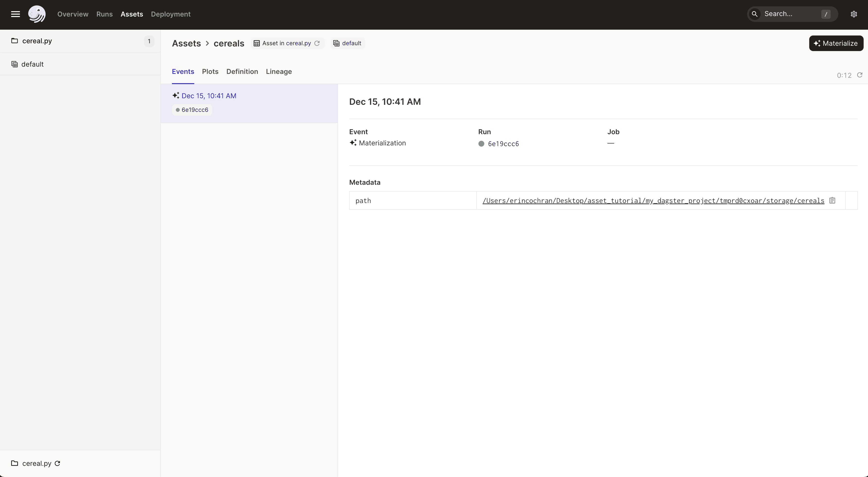Click the status dot beside Run 6e19ccc6
The width and height of the screenshot is (868, 477).
click(x=481, y=144)
